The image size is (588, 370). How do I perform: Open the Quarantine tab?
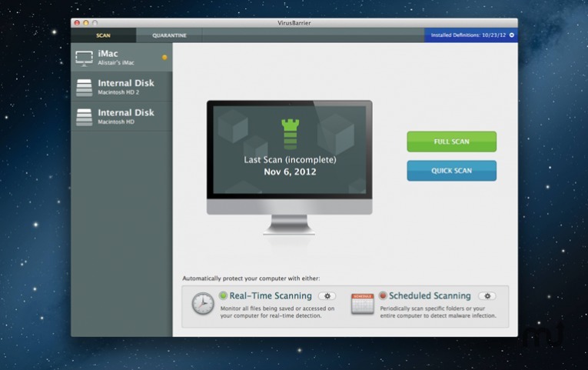[x=169, y=35]
